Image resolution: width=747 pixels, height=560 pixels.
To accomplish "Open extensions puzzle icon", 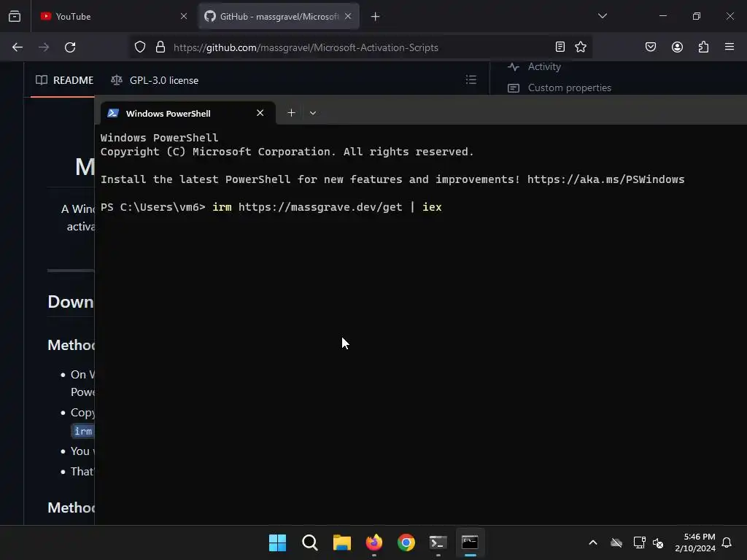I will [704, 47].
